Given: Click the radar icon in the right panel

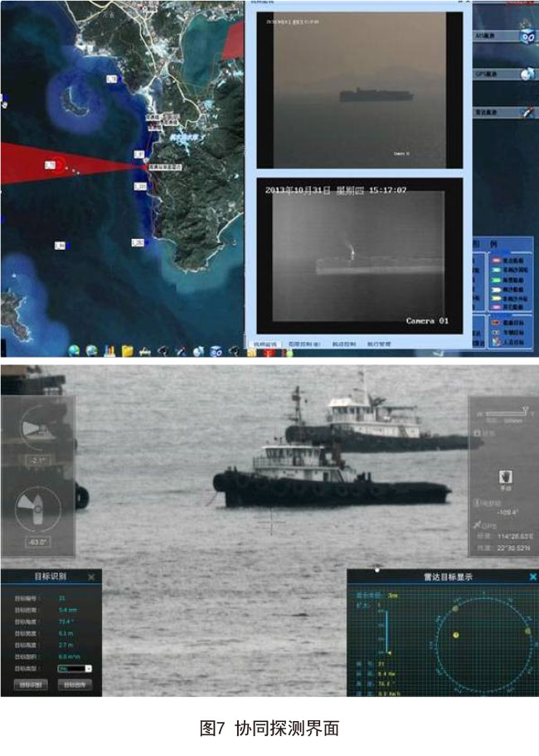Looking at the screenshot, I should coord(527,112).
